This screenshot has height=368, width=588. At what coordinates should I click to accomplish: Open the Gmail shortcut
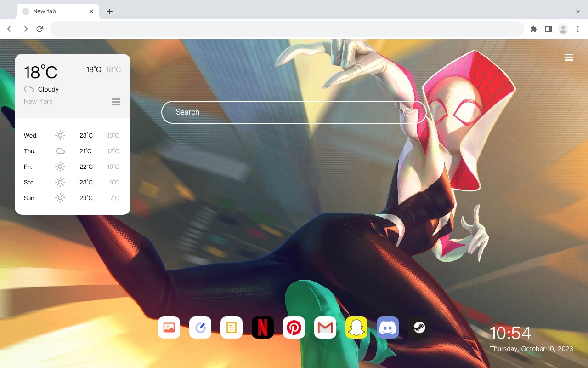click(x=325, y=328)
